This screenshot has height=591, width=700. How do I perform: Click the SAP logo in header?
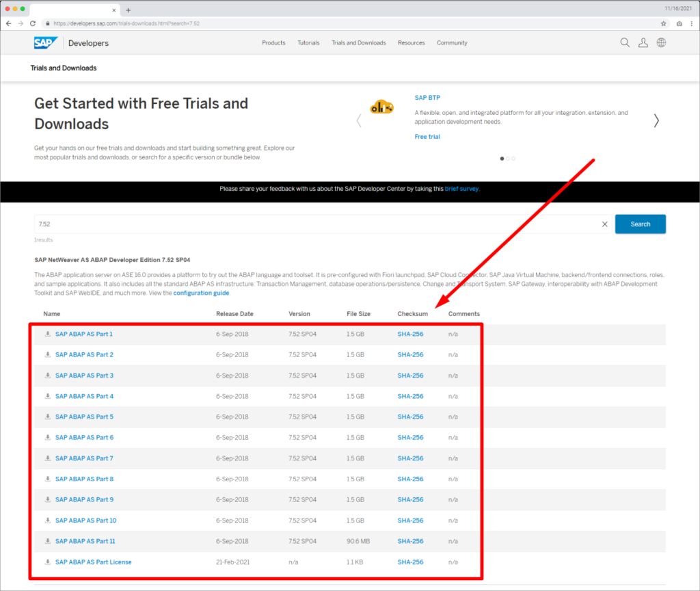tap(46, 43)
